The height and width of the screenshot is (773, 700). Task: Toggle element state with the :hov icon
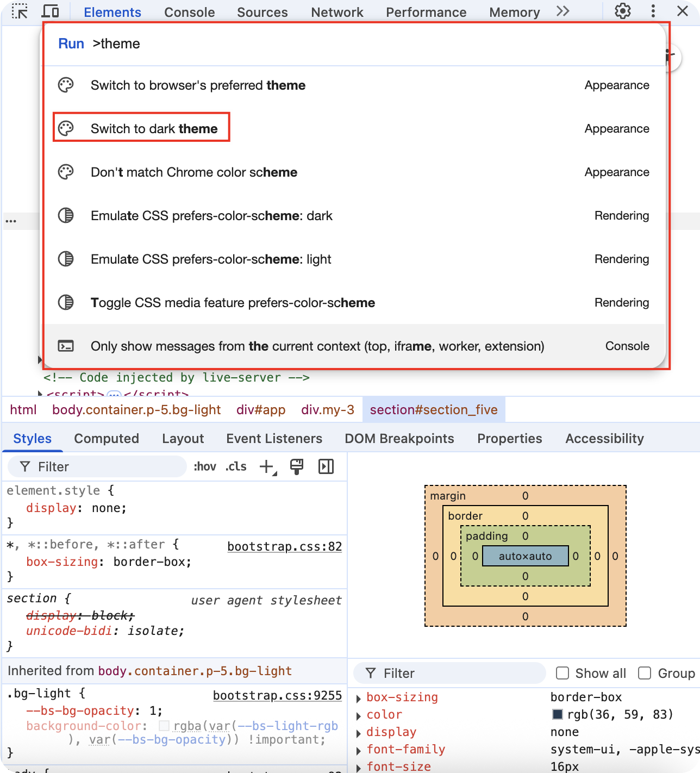[204, 466]
